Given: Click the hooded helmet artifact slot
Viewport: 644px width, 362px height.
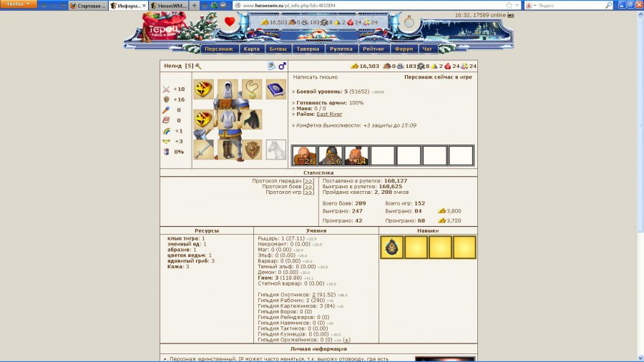Looking at the screenshot, I should click(x=228, y=89).
